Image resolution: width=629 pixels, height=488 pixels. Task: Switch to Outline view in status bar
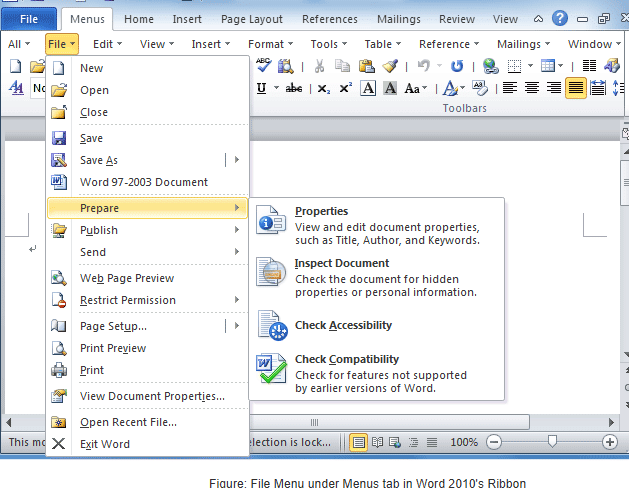pos(414,442)
